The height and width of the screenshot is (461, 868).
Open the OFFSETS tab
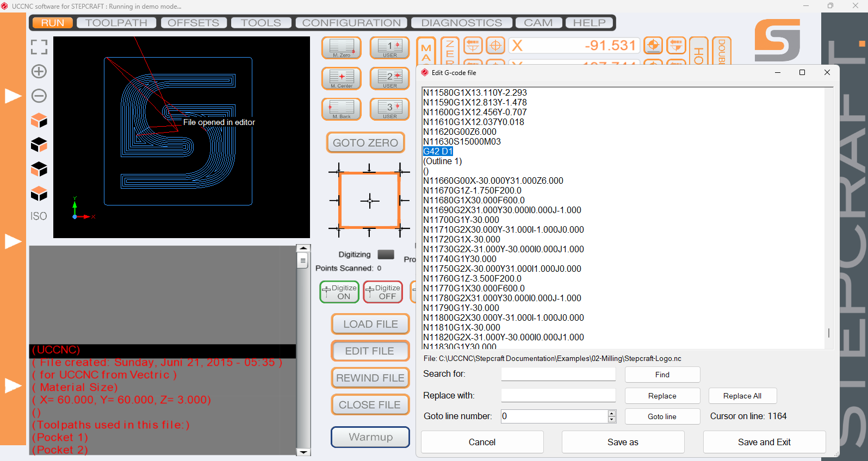(194, 23)
